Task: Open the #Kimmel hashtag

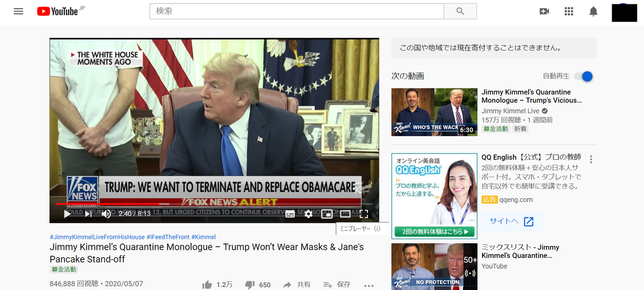Action: click(203, 237)
